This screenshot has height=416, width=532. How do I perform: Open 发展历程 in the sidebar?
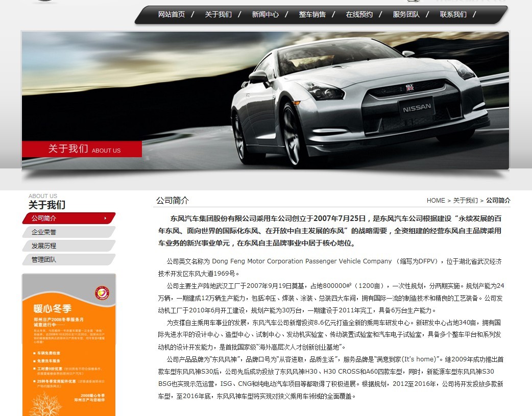pyautogui.click(x=69, y=246)
